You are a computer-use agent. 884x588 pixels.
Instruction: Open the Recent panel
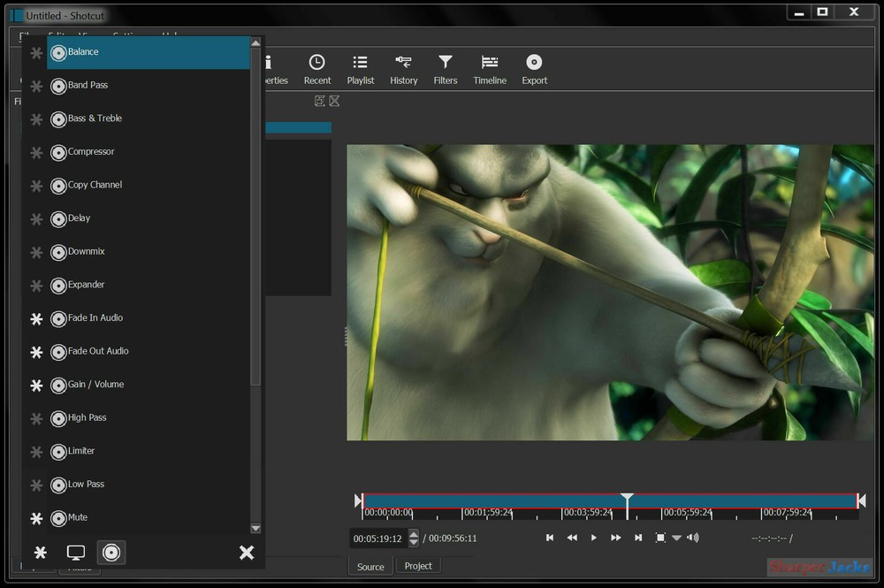pos(317,69)
